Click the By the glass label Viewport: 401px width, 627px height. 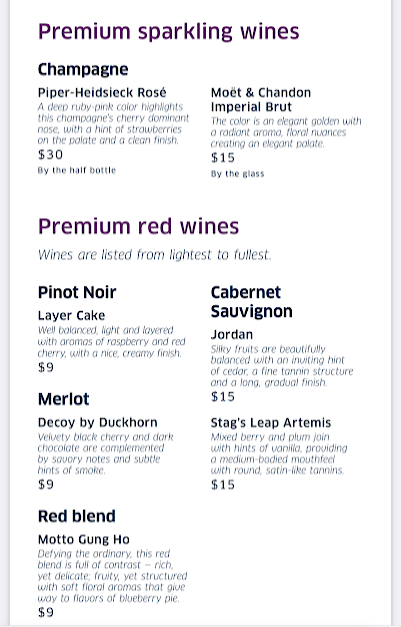[x=237, y=174]
